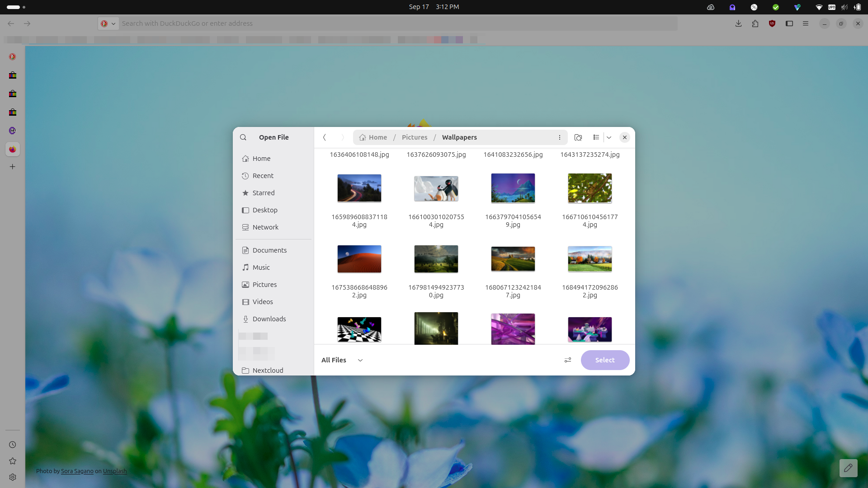Expand view options dropdown chevron
The width and height of the screenshot is (868, 488).
[609, 137]
